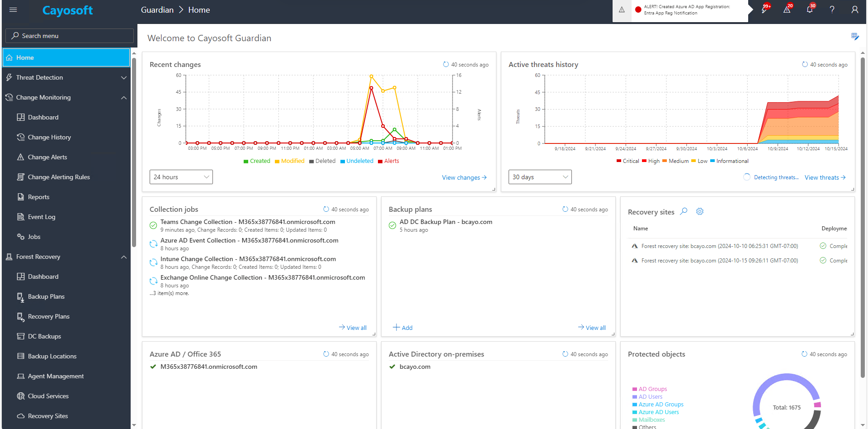Click the View threats link
Screen dimensions: 868x429
pos(825,177)
